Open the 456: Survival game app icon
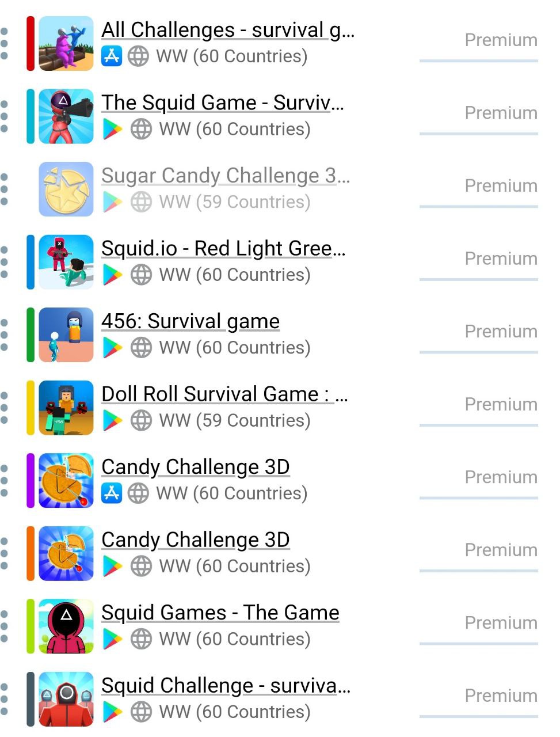 [x=66, y=335]
